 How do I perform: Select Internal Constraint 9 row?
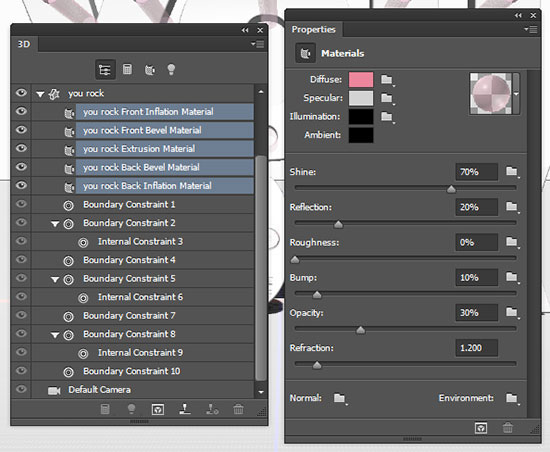coord(143,352)
